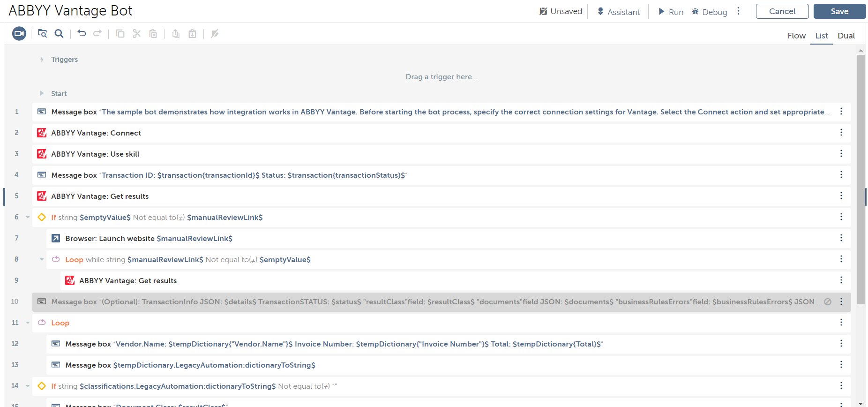Switch to List view
Viewport: 868px width, 407px height.
822,36
